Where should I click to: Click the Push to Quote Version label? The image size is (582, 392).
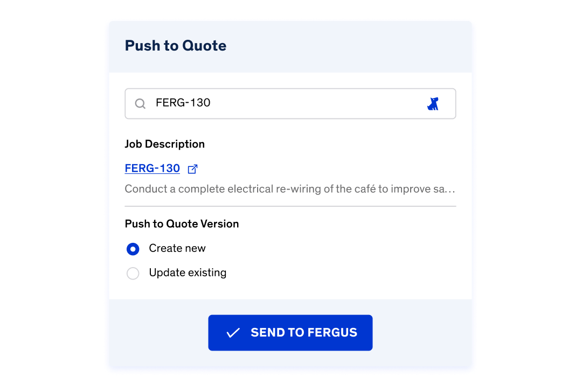click(182, 224)
